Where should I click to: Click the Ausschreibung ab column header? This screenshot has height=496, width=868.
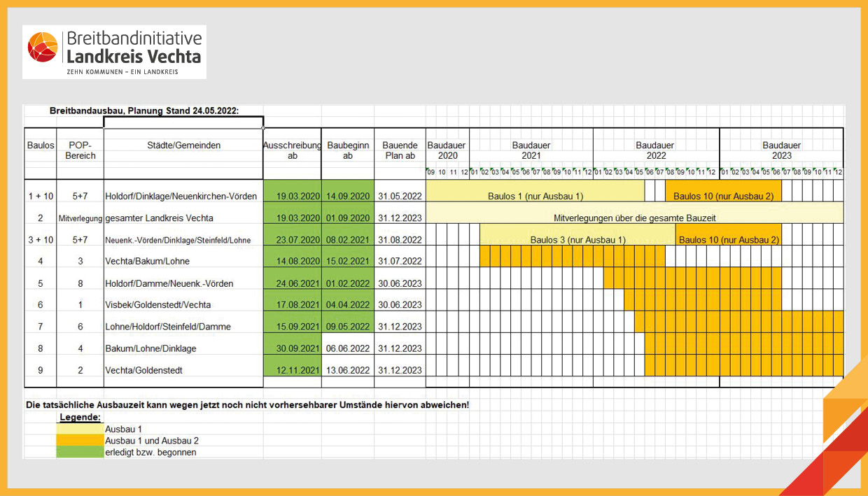tap(292, 150)
